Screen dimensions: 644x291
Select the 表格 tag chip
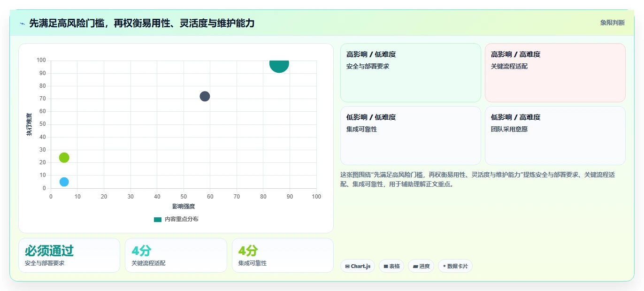click(391, 266)
